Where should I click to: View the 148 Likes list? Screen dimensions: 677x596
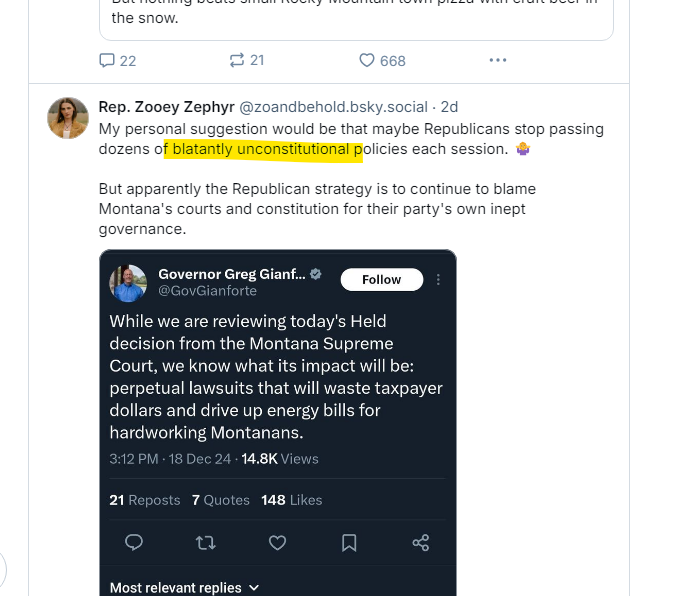291,500
